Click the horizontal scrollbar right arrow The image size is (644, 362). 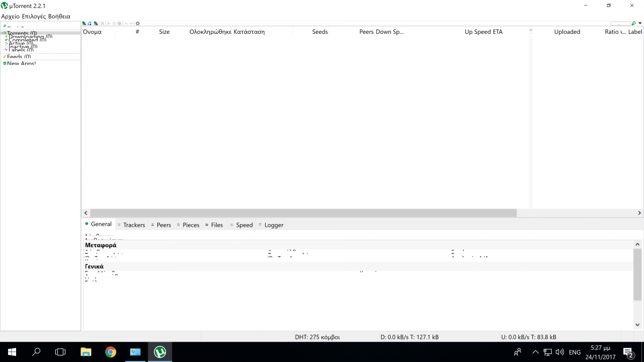click(639, 213)
